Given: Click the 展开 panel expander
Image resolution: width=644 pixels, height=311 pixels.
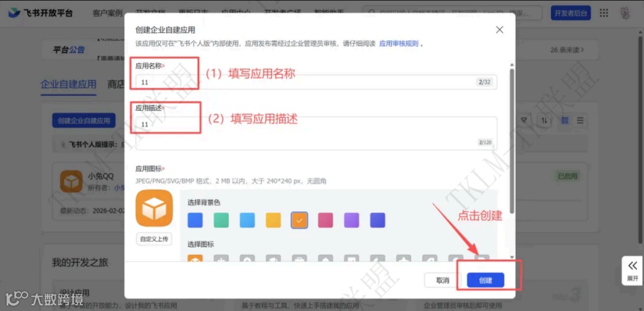Looking at the screenshot, I should tap(633, 271).
